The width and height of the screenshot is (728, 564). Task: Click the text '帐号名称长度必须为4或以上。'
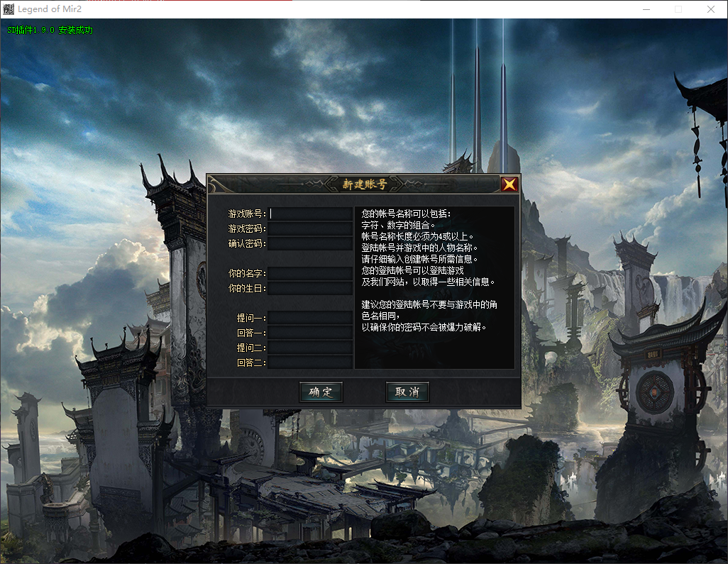417,236
